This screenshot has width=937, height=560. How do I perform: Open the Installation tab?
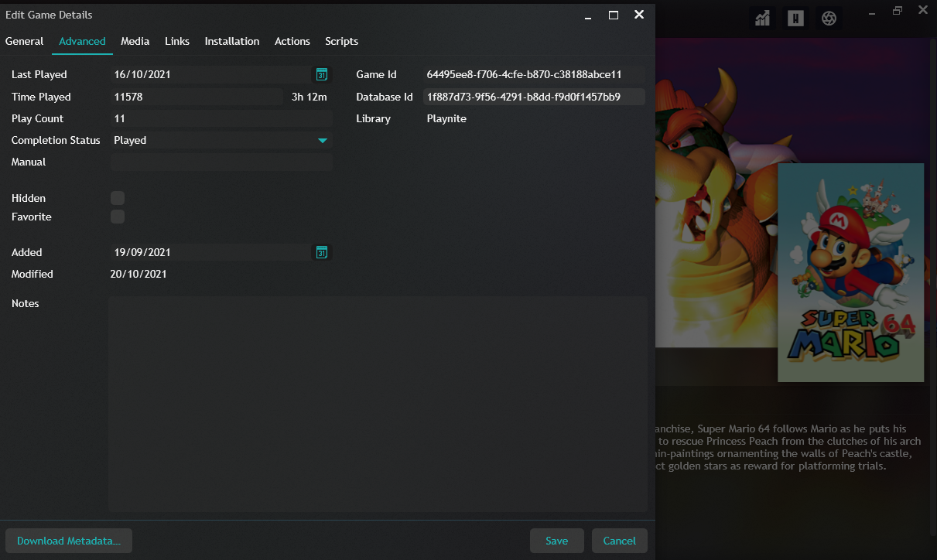[232, 41]
